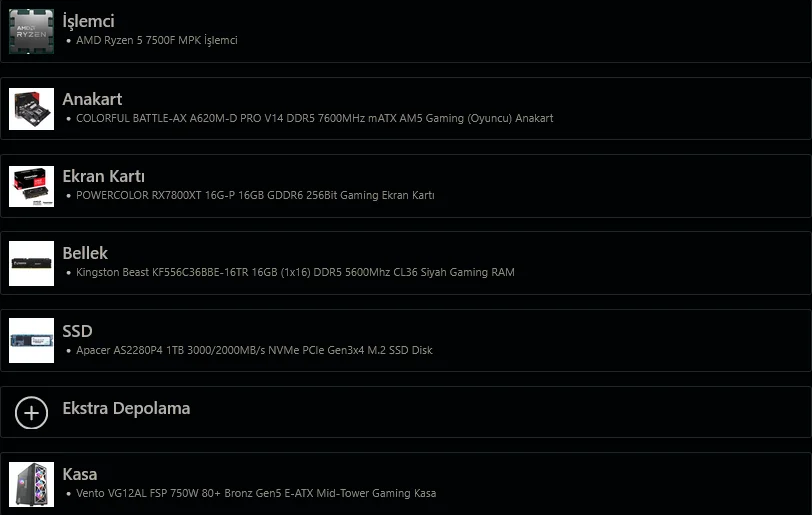
Task: Select the Kingston Beast DDR5 RAM text
Action: (295, 272)
